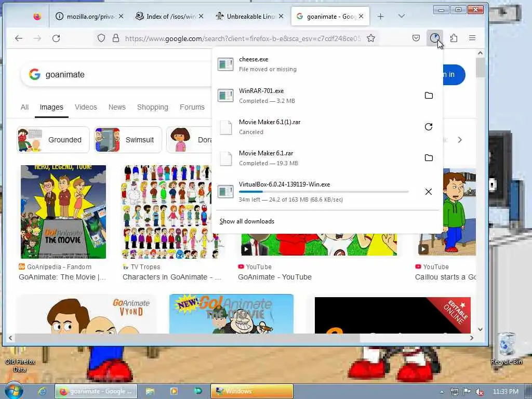This screenshot has width=532, height=399.
Task: Click the padlock site security icon
Action: pyautogui.click(x=116, y=38)
